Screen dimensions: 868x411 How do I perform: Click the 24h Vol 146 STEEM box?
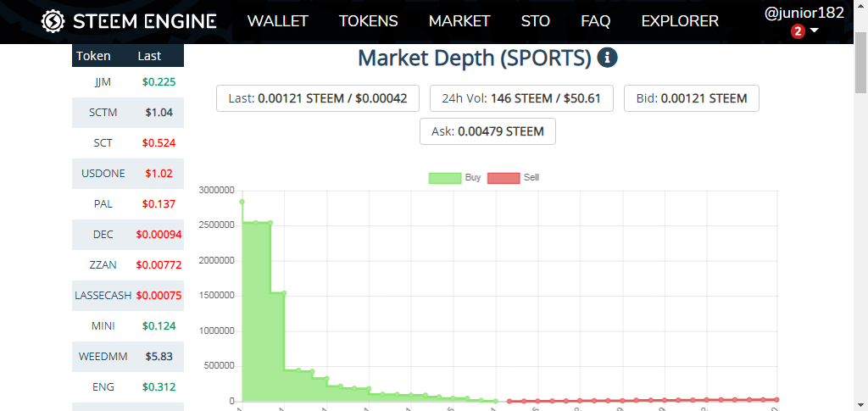coord(521,98)
